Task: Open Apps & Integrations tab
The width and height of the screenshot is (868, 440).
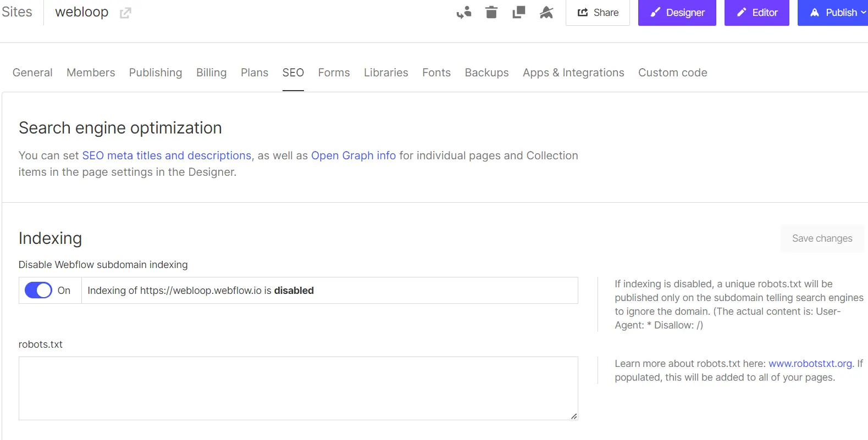Action: click(x=573, y=73)
